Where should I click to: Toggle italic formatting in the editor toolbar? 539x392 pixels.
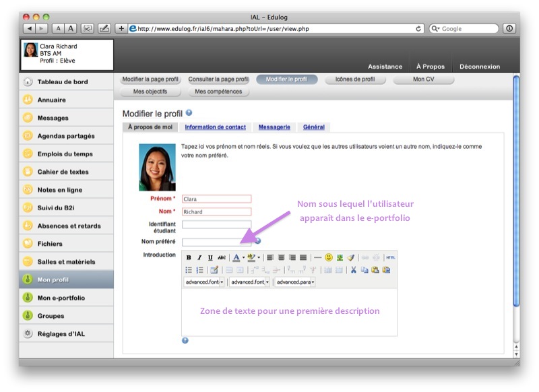[x=199, y=257]
